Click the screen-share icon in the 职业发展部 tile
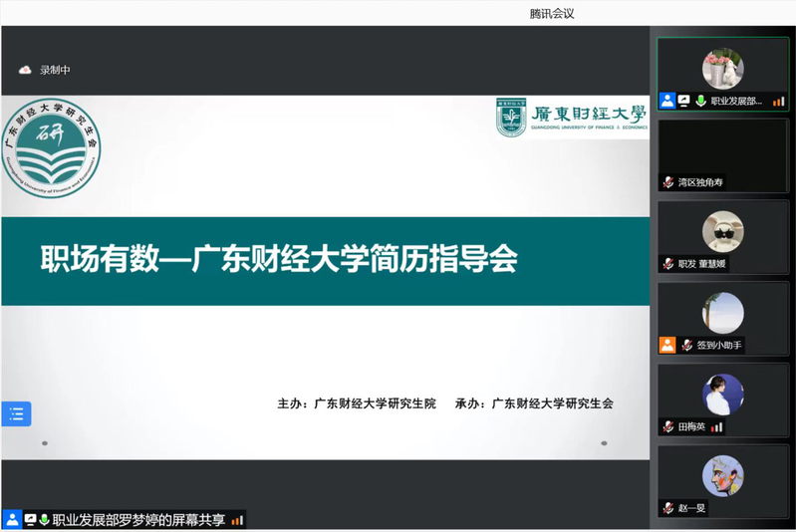This screenshot has width=796, height=532. point(684,101)
